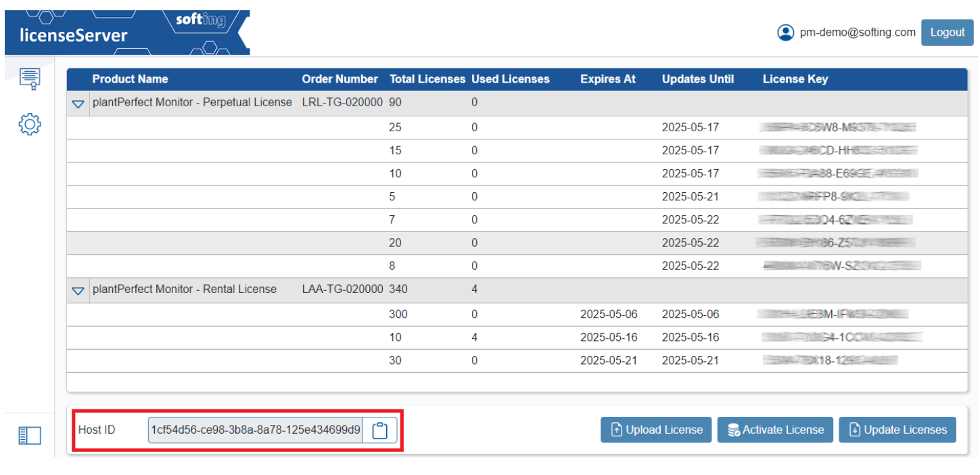Click Expires At date 2025-05-16
The width and height of the screenshot is (980, 475).
click(x=609, y=337)
